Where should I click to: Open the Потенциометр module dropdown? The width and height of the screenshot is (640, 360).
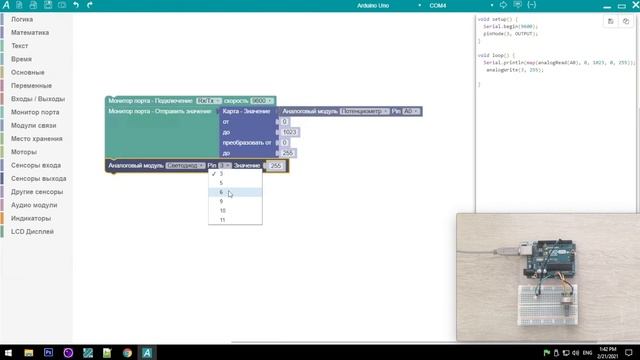(364, 111)
